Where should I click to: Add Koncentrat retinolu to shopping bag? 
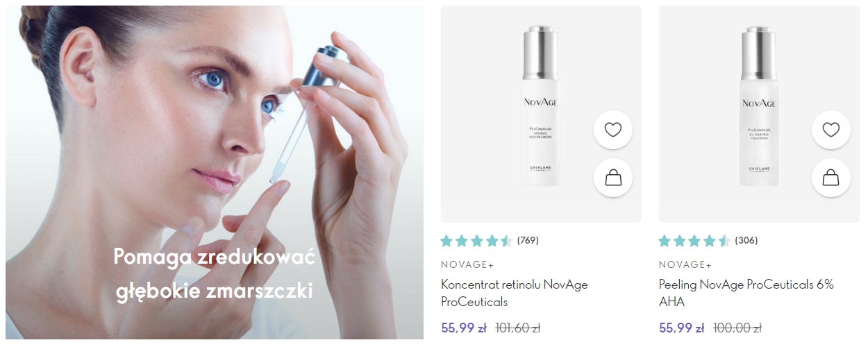(x=613, y=178)
